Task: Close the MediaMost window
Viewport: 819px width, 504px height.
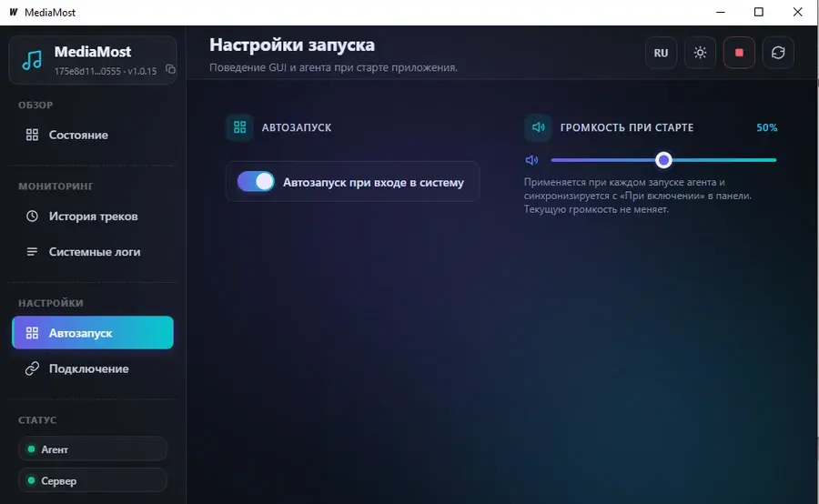Action: click(x=797, y=12)
